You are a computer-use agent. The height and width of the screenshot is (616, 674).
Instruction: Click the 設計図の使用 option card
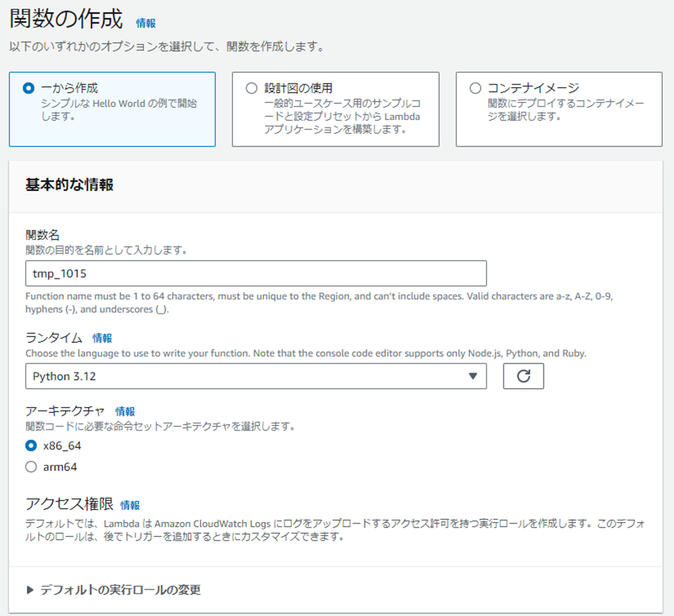(335, 109)
